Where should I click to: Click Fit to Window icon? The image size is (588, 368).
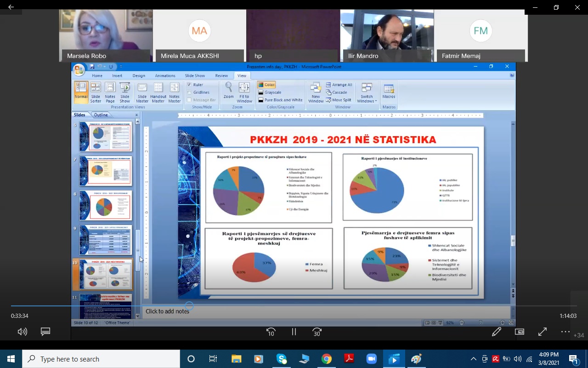[244, 92]
